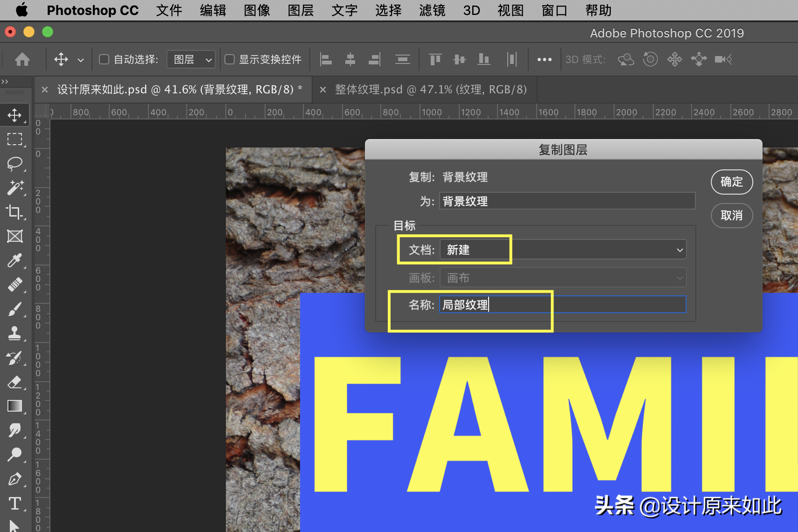Image resolution: width=798 pixels, height=532 pixels.
Task: Open more align options (three dots)
Action: coord(544,59)
